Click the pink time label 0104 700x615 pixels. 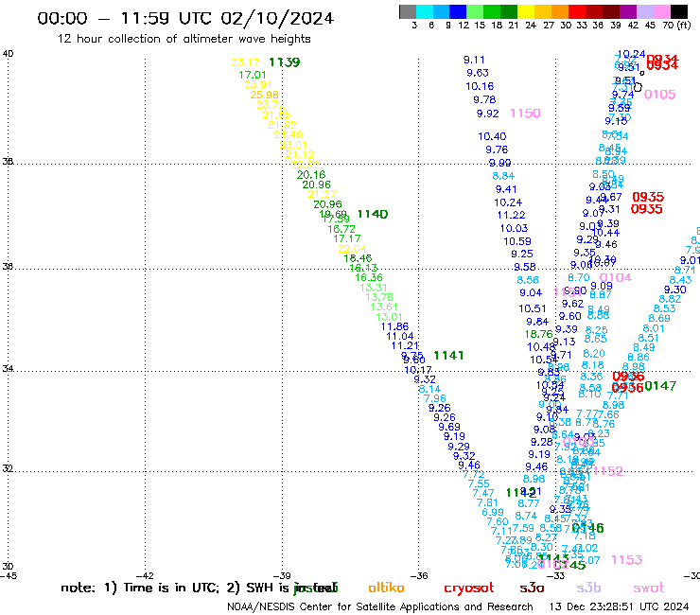click(616, 277)
